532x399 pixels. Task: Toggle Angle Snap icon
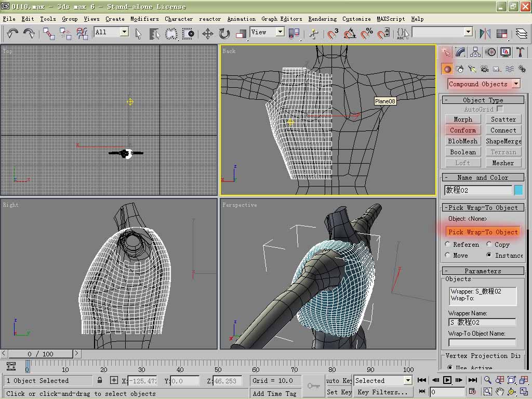point(350,34)
